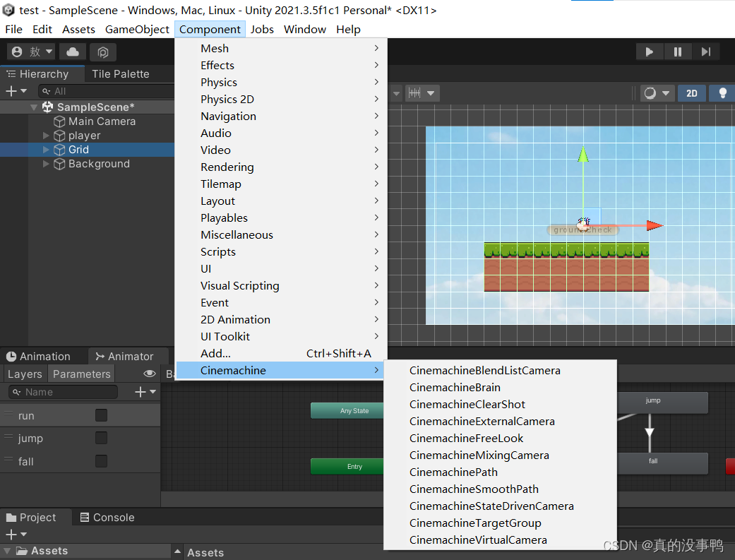The image size is (735, 560).
Task: Switch to the Tile Palette tab
Action: coord(121,74)
